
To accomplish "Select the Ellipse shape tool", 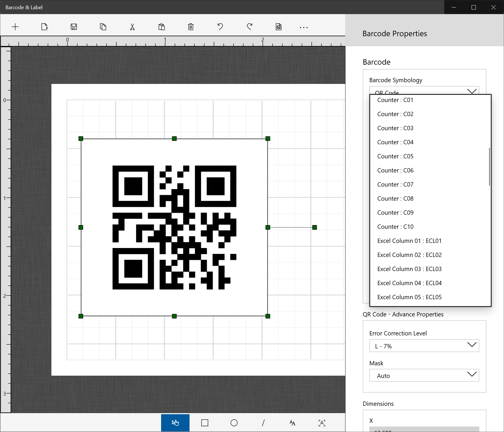I will coord(234,423).
